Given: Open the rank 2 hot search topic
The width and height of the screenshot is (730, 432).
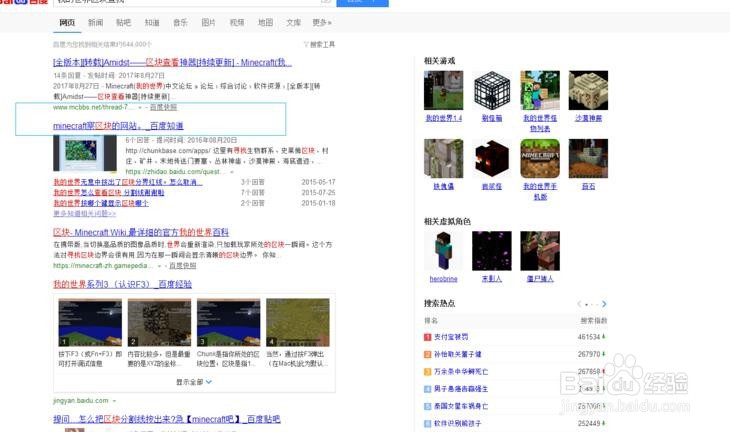Looking at the screenshot, I should [458, 354].
